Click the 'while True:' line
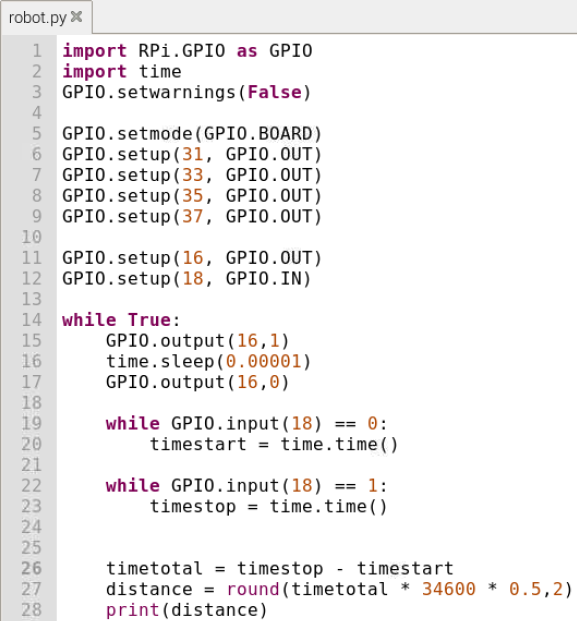Viewport: 577px width, 621px height. pos(121,320)
